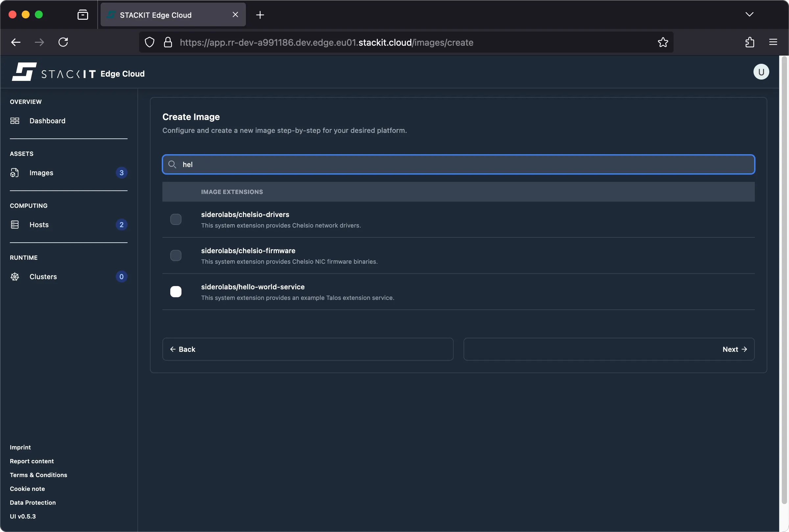
Task: Click the tracking protection shield icon
Action: coord(149,42)
